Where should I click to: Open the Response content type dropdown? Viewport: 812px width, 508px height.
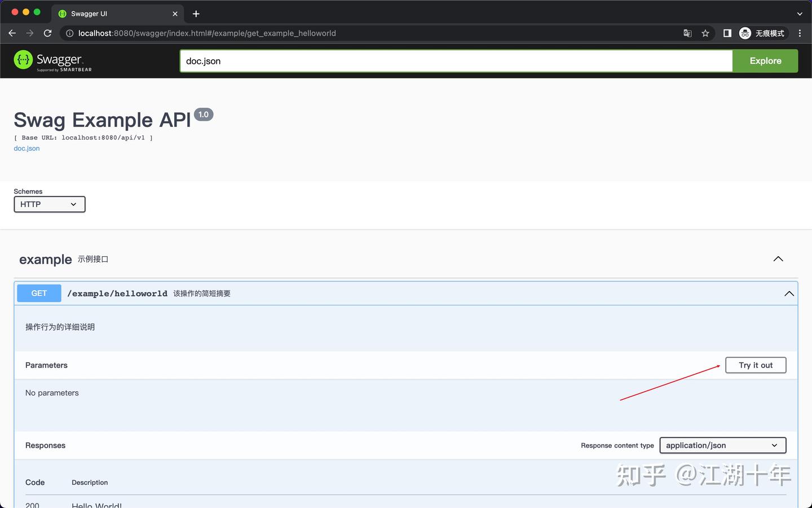pyautogui.click(x=722, y=445)
